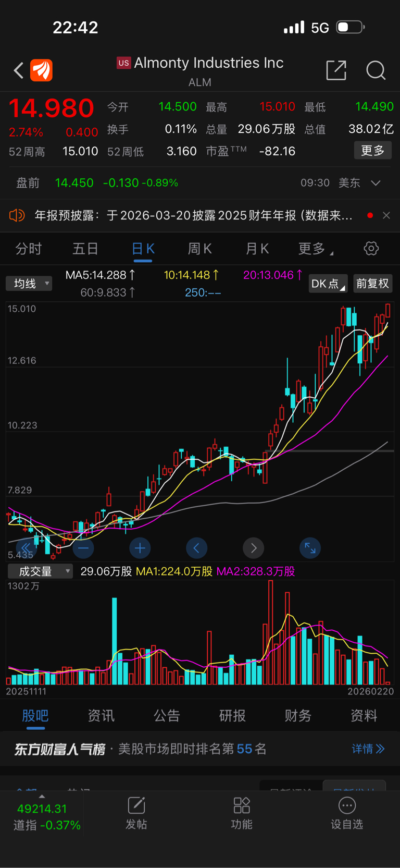This screenshot has height=868, width=400.
Task: Expand the Dow index ticker arrow
Action: coord(42,796)
